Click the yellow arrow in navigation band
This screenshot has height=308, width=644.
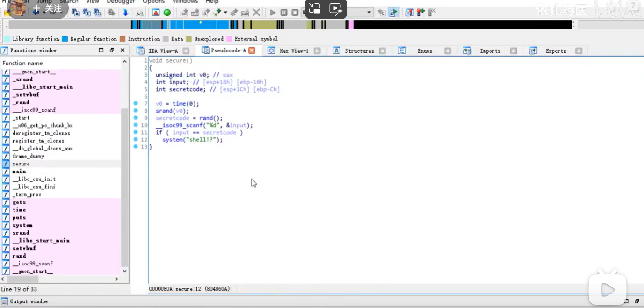click(x=201, y=22)
